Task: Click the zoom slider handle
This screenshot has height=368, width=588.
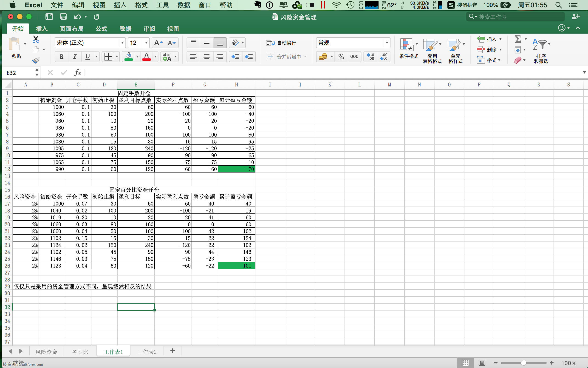Action: (x=524, y=363)
